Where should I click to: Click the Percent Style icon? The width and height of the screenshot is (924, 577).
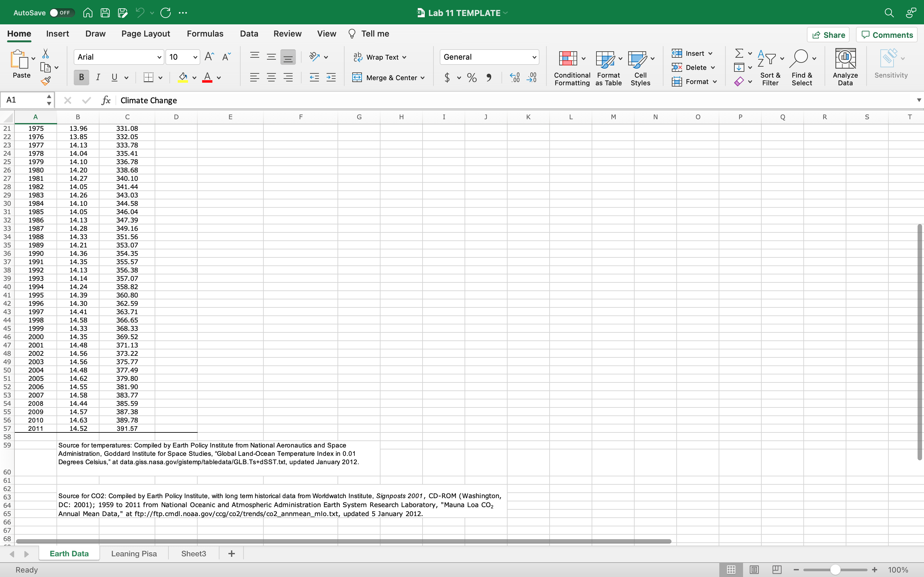[472, 78]
